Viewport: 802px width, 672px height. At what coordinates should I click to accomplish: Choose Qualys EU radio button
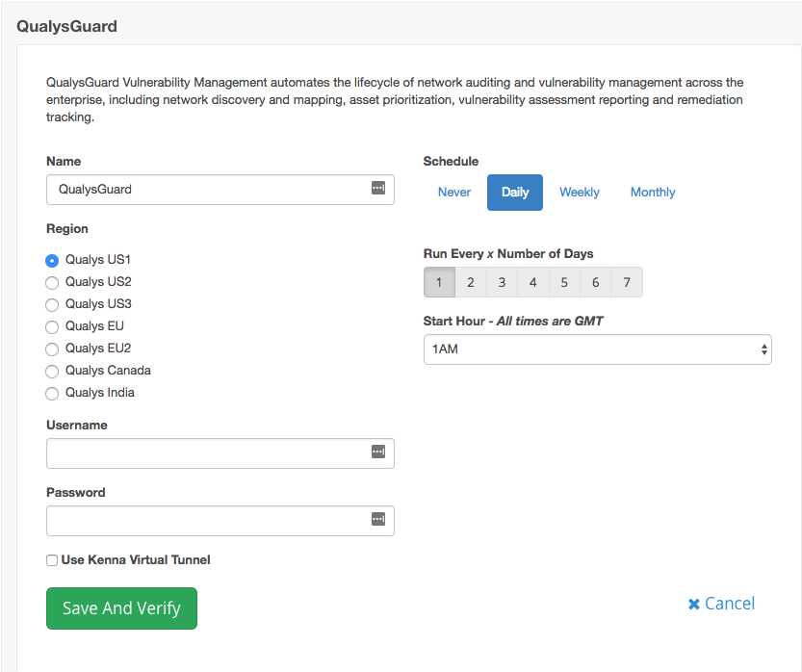pyautogui.click(x=53, y=326)
